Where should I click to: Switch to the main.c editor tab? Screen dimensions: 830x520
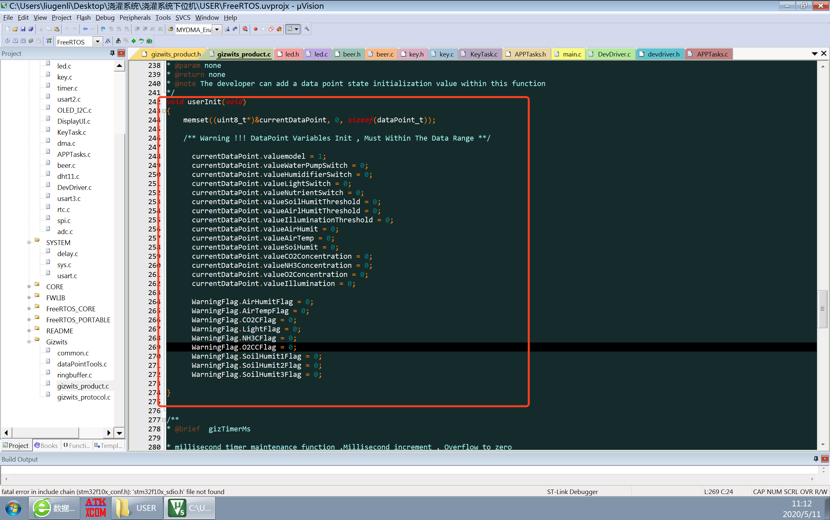pyautogui.click(x=567, y=54)
